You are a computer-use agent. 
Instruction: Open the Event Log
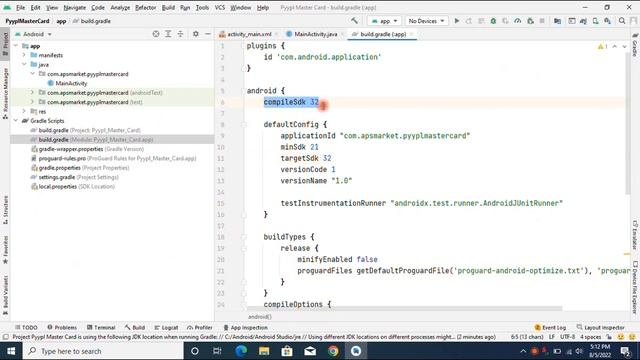point(550,327)
